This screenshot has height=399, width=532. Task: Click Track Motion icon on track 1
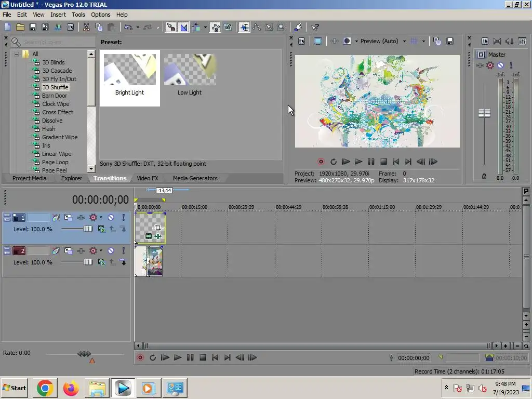tap(68, 218)
